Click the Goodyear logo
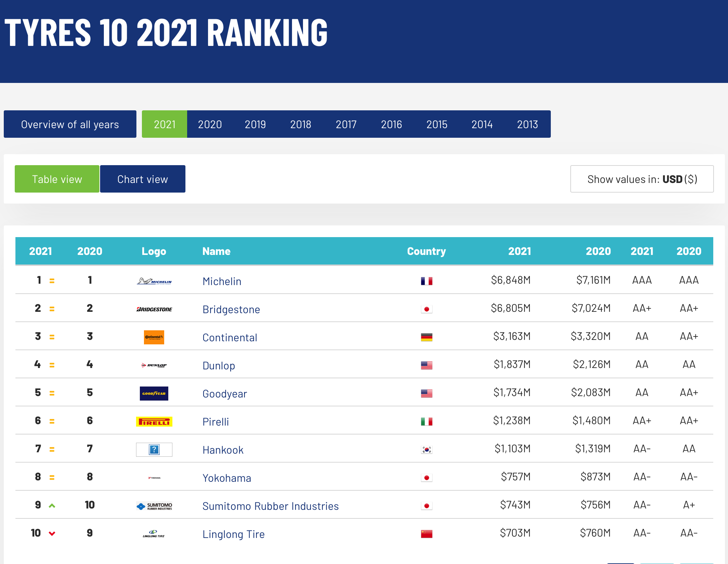 [x=154, y=393]
